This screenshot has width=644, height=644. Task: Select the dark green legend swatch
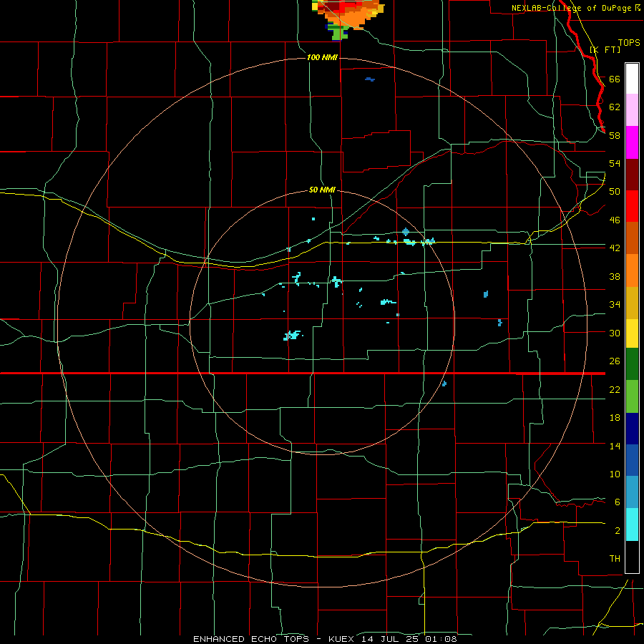click(x=632, y=364)
